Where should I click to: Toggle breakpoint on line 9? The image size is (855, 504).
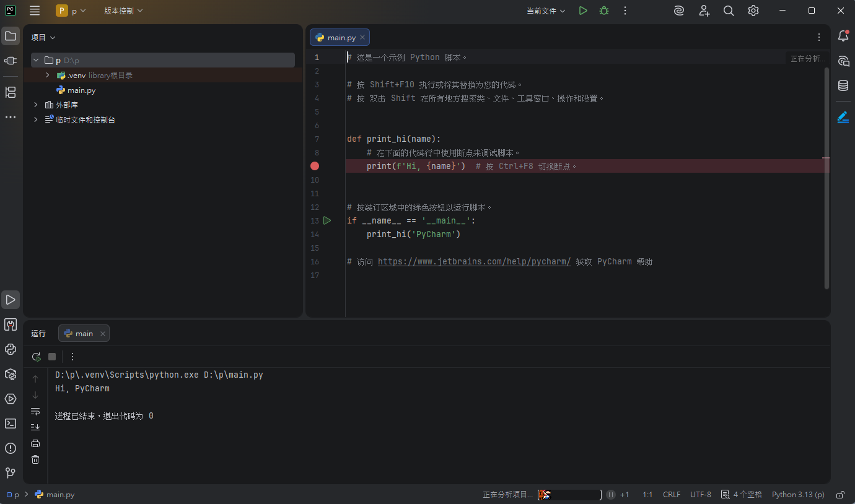pos(315,166)
